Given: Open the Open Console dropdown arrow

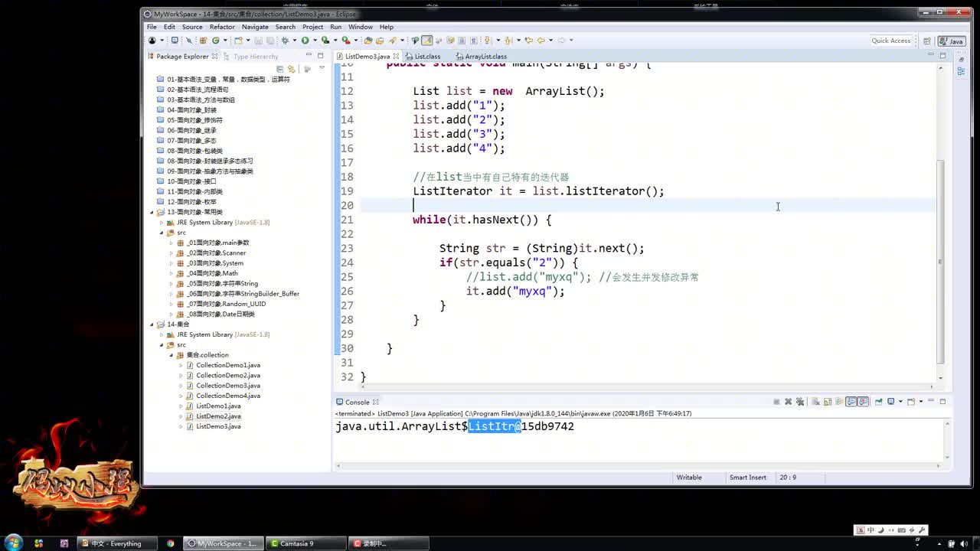Looking at the screenshot, I should point(921,402).
